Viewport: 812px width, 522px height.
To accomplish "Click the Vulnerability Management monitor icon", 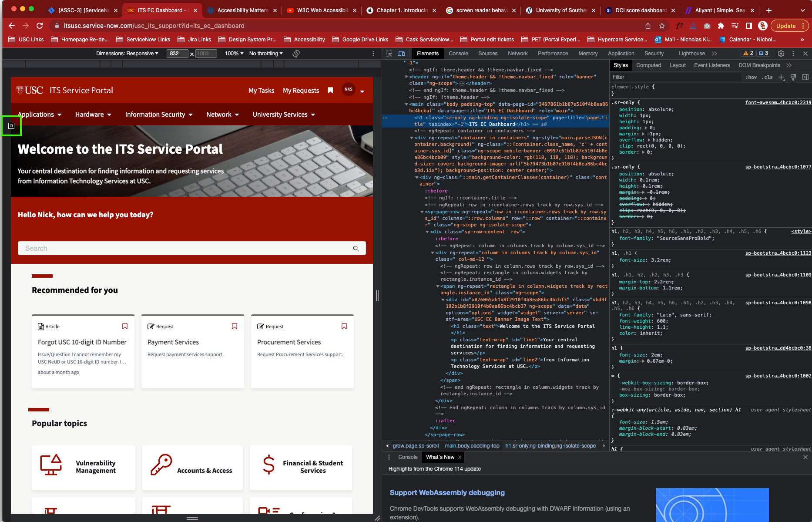I will point(51,465).
